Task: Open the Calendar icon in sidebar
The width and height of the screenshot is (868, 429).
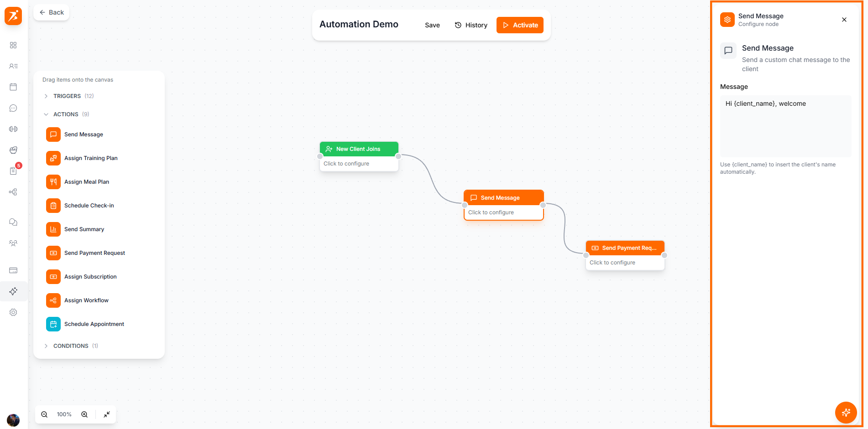Action: (x=13, y=87)
